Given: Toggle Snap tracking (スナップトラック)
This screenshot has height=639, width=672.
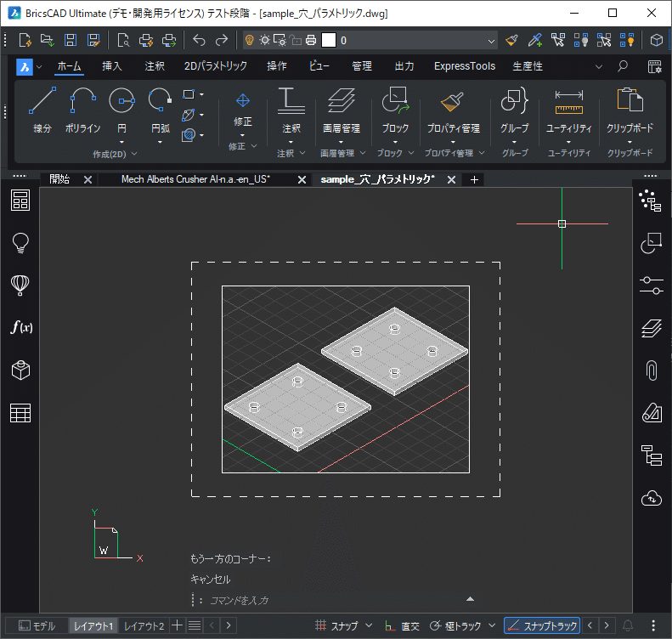Looking at the screenshot, I should [542, 625].
